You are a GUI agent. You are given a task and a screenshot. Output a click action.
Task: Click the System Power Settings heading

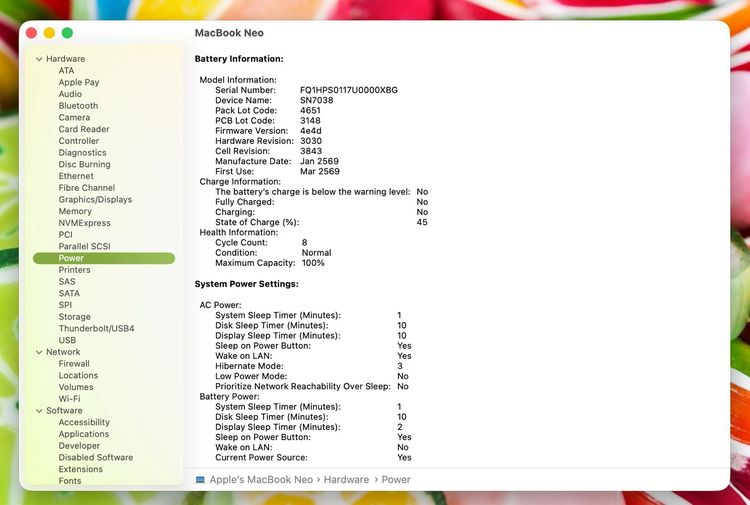click(x=247, y=284)
